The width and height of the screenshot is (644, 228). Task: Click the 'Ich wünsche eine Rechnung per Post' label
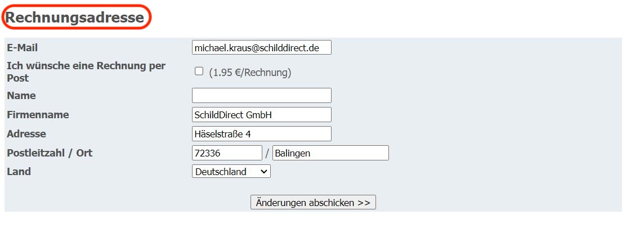(x=86, y=72)
